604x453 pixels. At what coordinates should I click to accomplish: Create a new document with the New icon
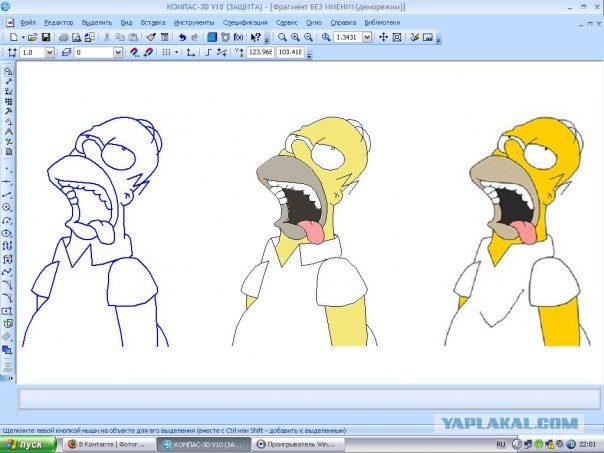click(13, 37)
